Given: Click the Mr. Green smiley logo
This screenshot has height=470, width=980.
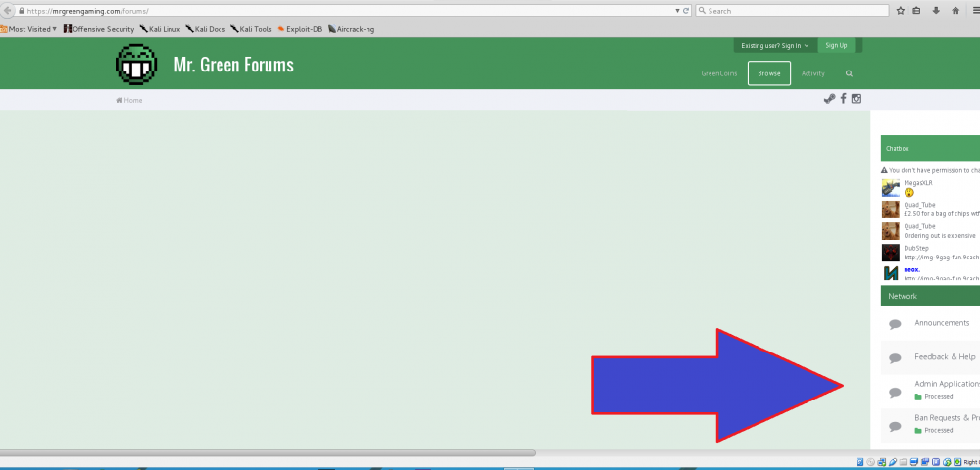Looking at the screenshot, I should 136,65.
